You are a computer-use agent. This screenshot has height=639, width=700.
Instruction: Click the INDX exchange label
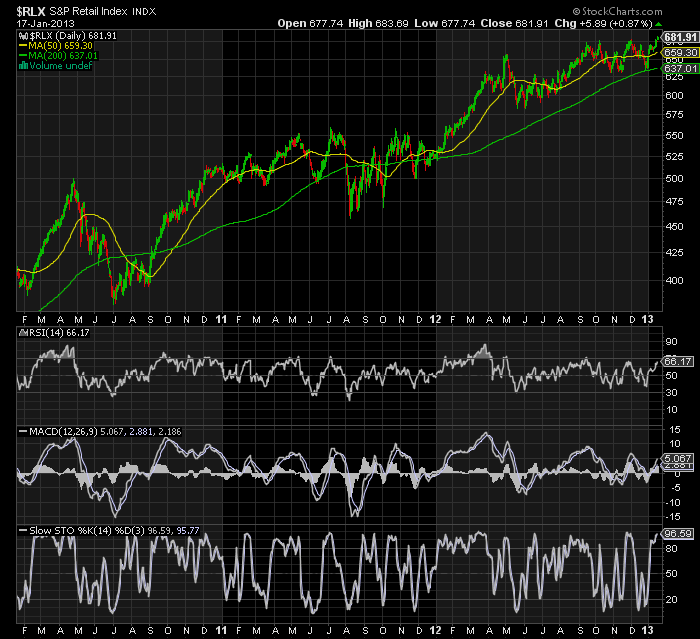tap(144, 12)
